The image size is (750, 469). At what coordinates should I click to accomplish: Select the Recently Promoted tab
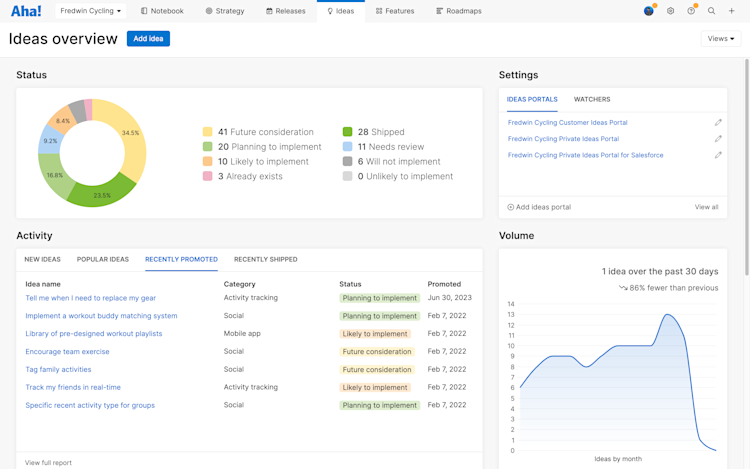point(181,259)
